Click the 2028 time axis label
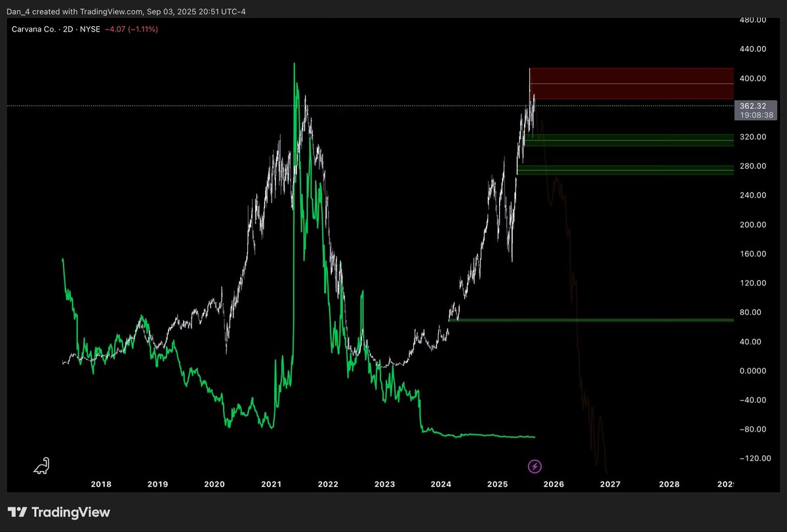 pyautogui.click(x=669, y=484)
